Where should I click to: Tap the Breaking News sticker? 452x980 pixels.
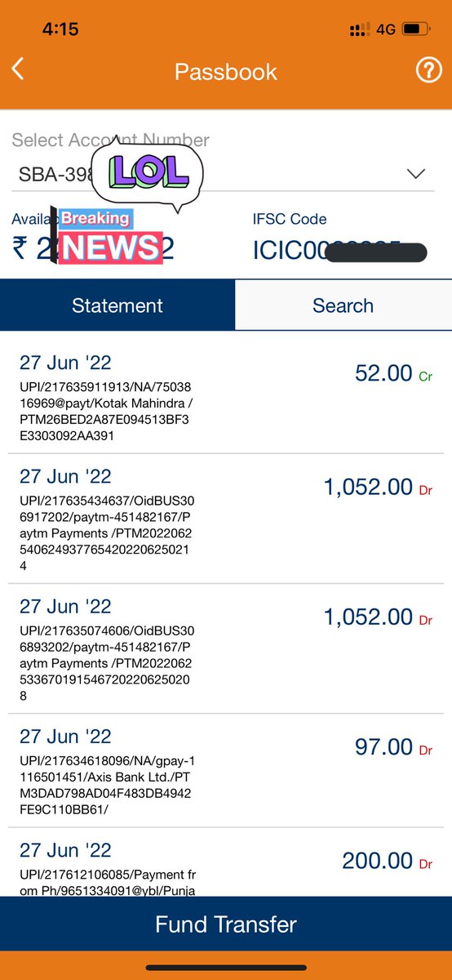pyautogui.click(x=107, y=236)
